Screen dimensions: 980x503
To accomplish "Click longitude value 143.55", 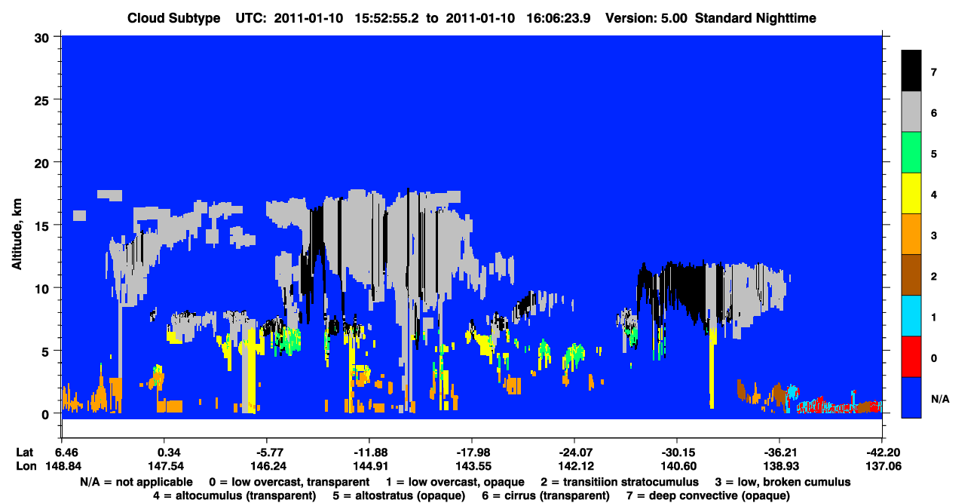I will (473, 466).
